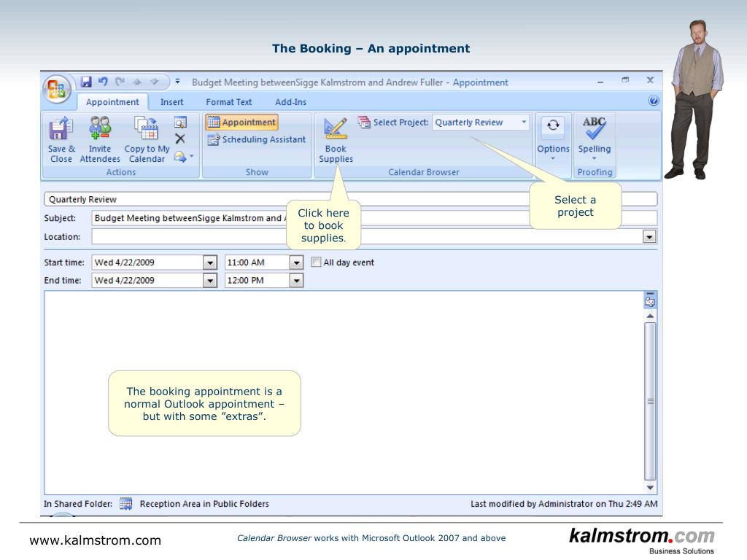This screenshot has height=560, width=747.
Task: Open the End time date dropdown
Action: [x=210, y=281]
